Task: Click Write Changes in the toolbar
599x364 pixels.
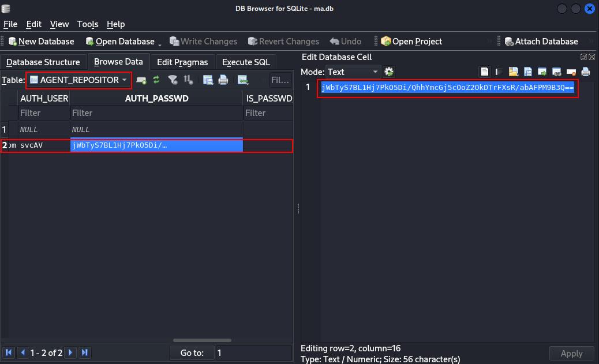Action: point(203,42)
